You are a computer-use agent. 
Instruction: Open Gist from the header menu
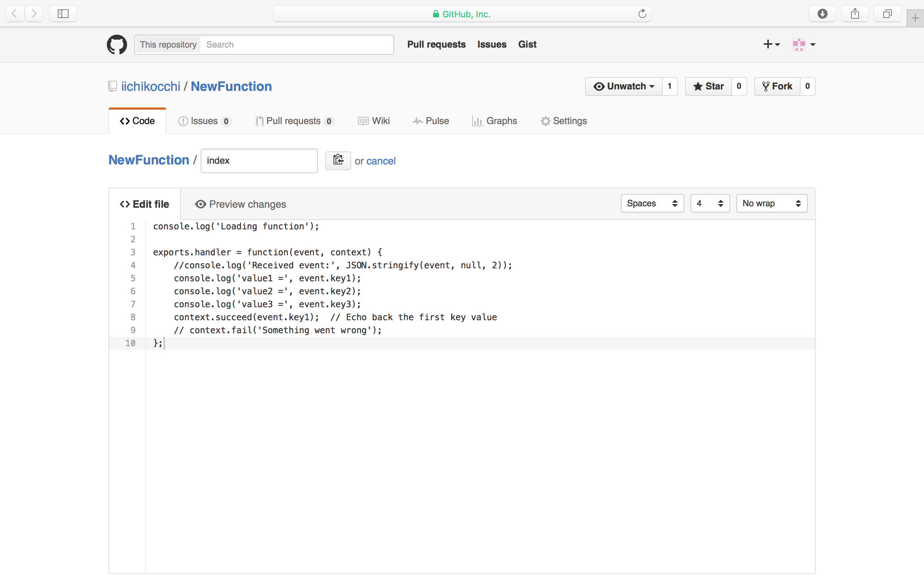527,44
